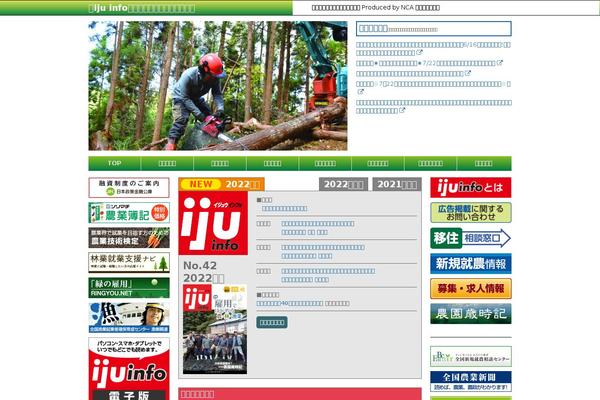The image size is (600, 400).
Task: Open the news headline mentioning 6/16
Action: tap(433, 49)
